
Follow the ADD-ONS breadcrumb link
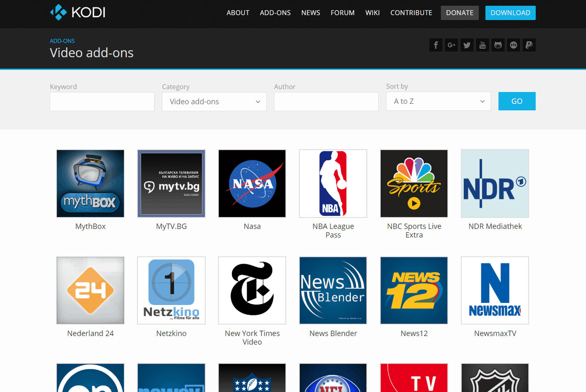tap(62, 41)
